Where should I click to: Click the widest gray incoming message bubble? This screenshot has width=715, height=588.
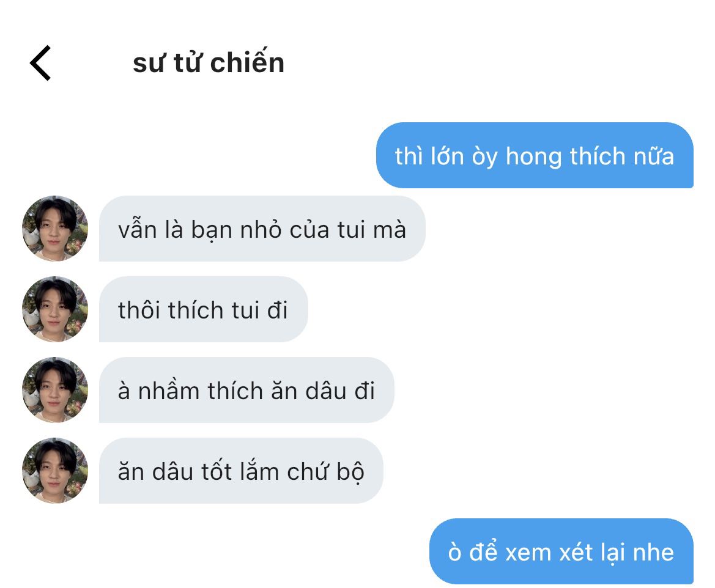(262, 229)
